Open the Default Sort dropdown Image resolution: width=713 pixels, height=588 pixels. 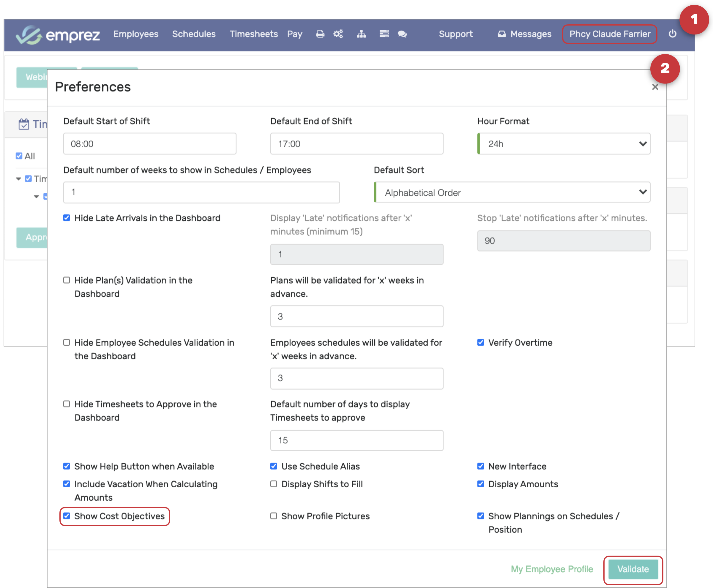tap(512, 192)
